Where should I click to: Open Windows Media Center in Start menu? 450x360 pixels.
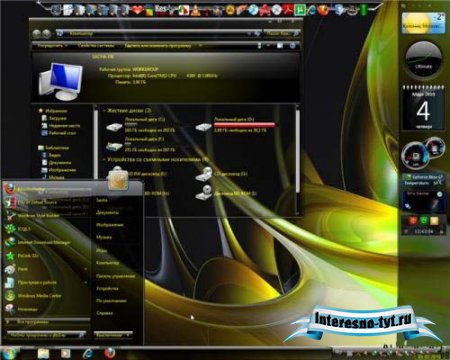click(x=47, y=296)
